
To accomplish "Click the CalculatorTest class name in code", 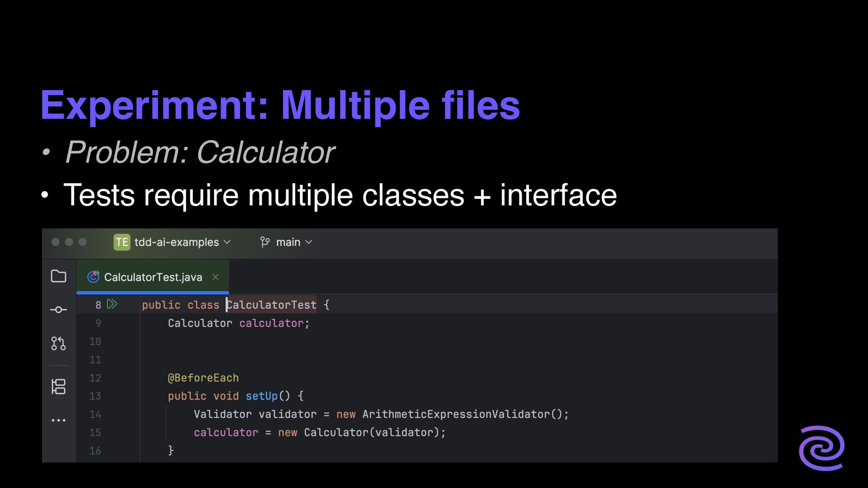I will click(x=271, y=305).
